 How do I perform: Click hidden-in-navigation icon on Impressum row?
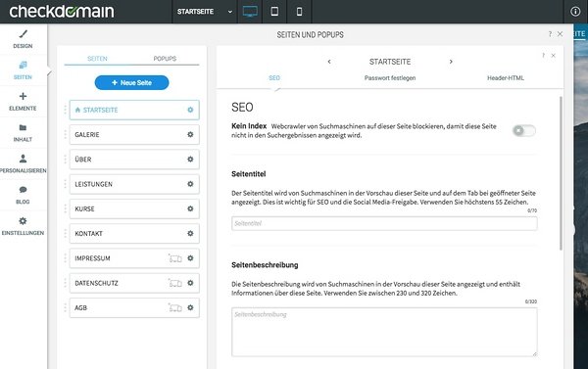click(174, 258)
